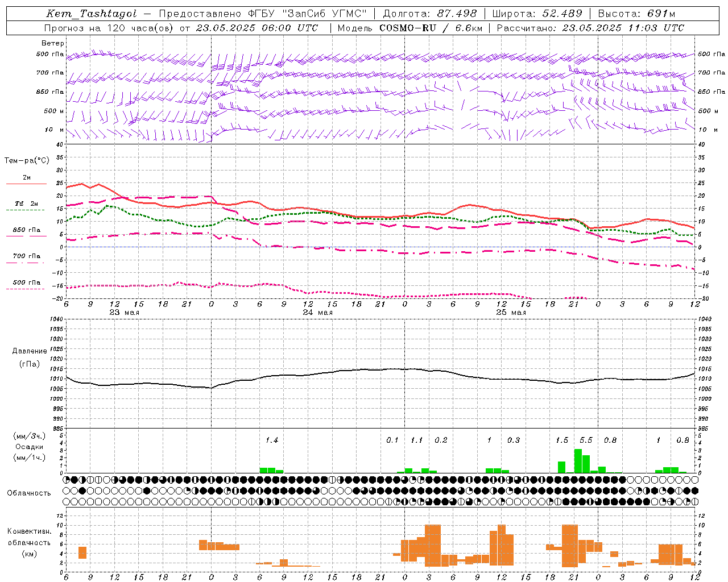Select the 5.5 precipitation amount

pyautogui.click(x=586, y=440)
